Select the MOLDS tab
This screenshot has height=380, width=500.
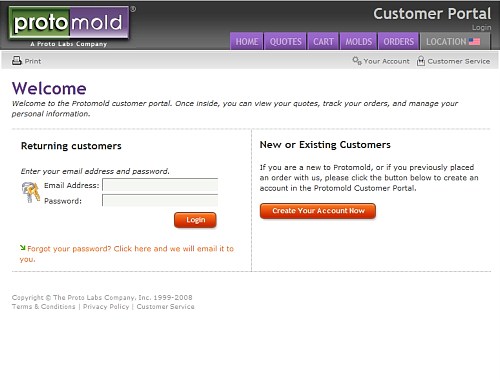358,41
